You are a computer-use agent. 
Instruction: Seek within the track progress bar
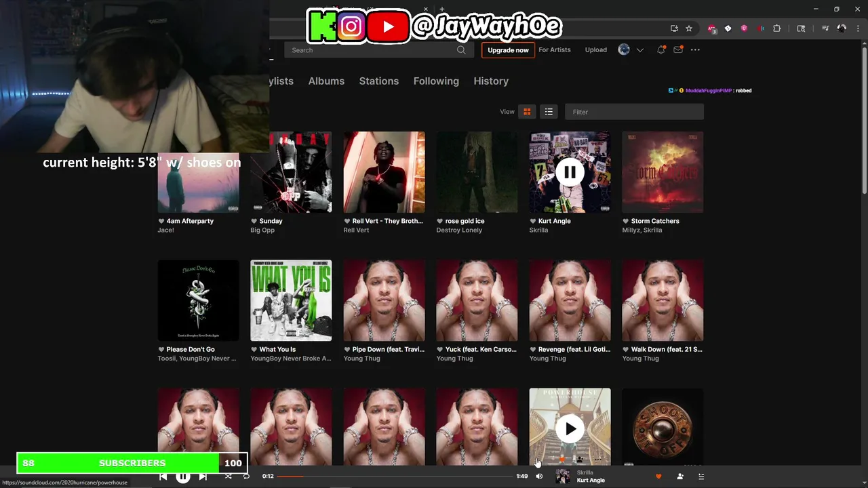395,476
